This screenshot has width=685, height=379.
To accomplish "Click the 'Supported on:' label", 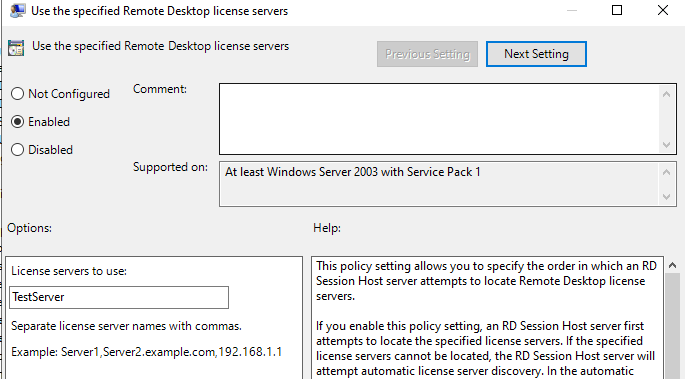I will (x=170, y=167).
